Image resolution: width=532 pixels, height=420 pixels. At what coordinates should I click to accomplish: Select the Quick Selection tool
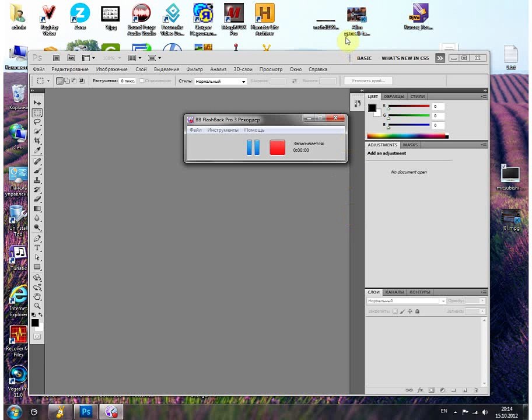[37, 131]
